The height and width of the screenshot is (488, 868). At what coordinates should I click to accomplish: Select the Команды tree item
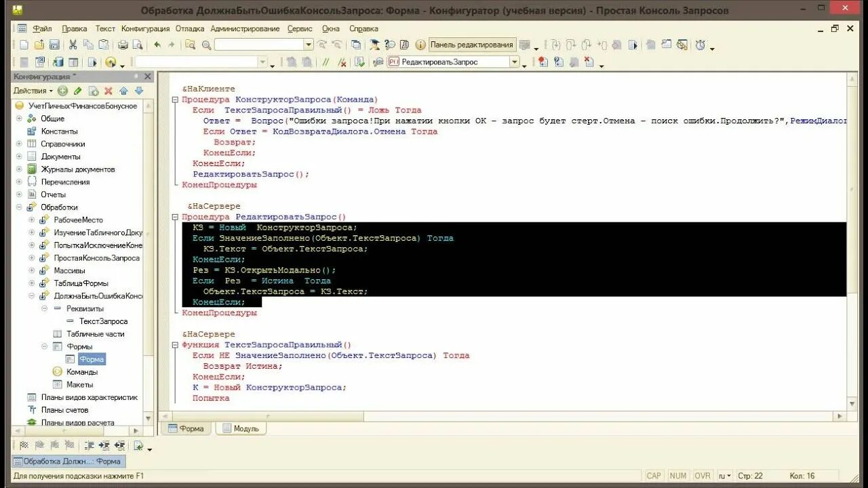point(82,372)
